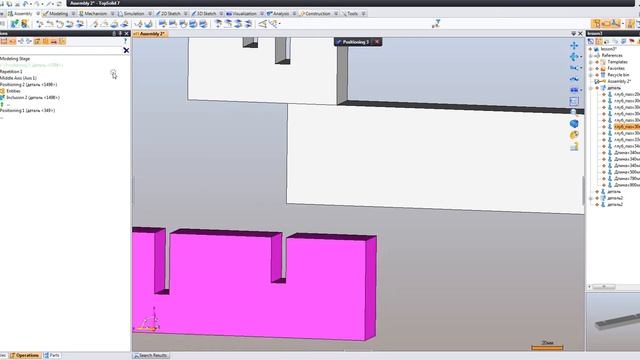Viewport: 640px width, 360px height.
Task: Select Assembly 2* in project tree
Action: tap(619, 81)
